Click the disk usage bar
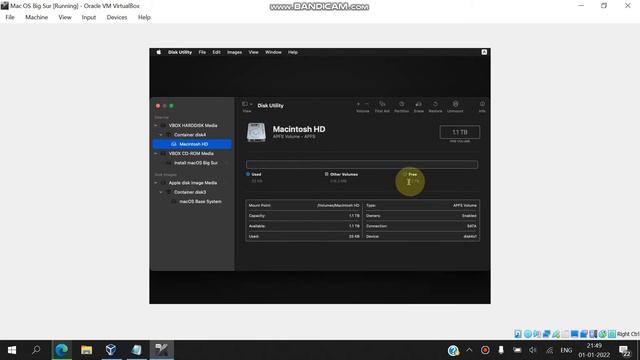 click(x=362, y=164)
